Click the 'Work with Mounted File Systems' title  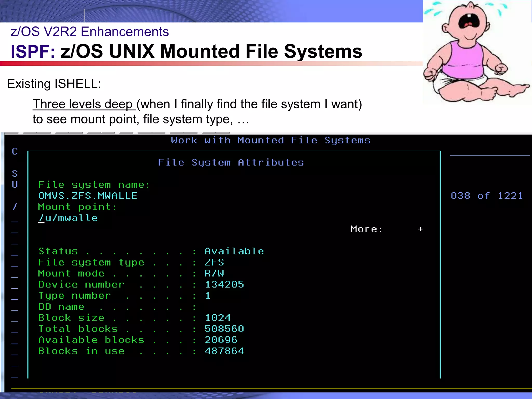pyautogui.click(x=271, y=140)
